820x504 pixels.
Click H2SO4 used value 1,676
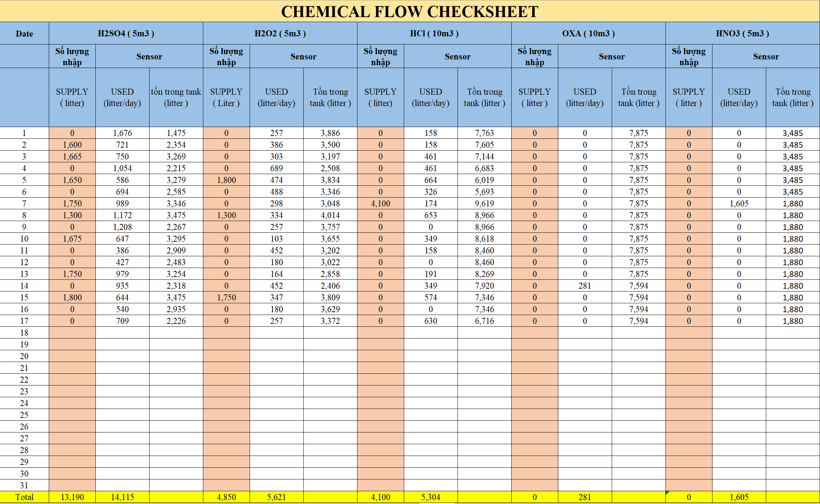point(122,133)
